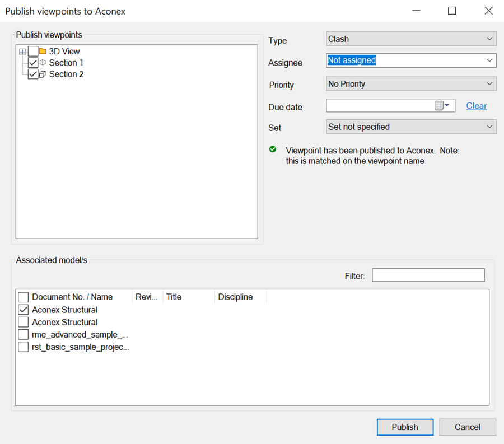Select the rme_advanced_sample_... row text

click(80, 335)
